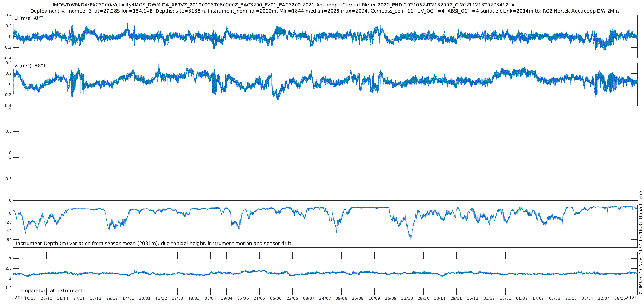Screen dimensions: 644x304
Task: Select the '05/03' date tick label
Action: click(555, 298)
